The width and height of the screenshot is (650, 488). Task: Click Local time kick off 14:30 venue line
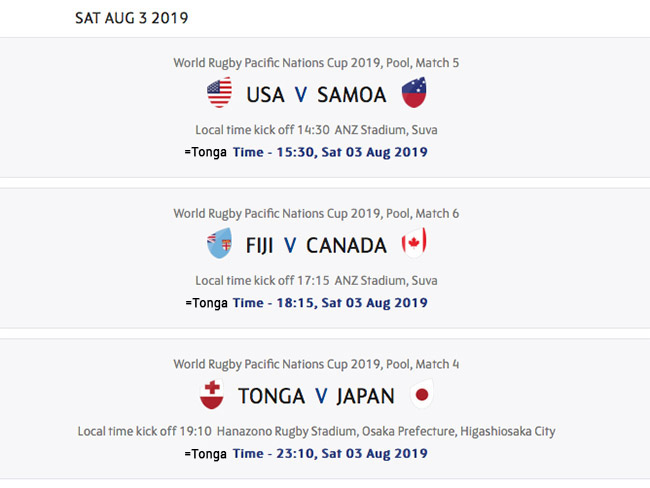pos(316,130)
